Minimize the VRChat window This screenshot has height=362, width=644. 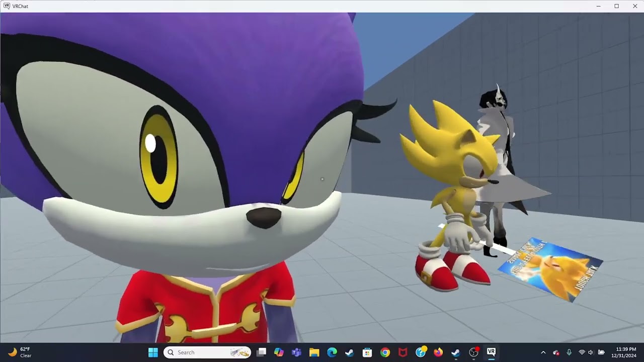pos(598,6)
